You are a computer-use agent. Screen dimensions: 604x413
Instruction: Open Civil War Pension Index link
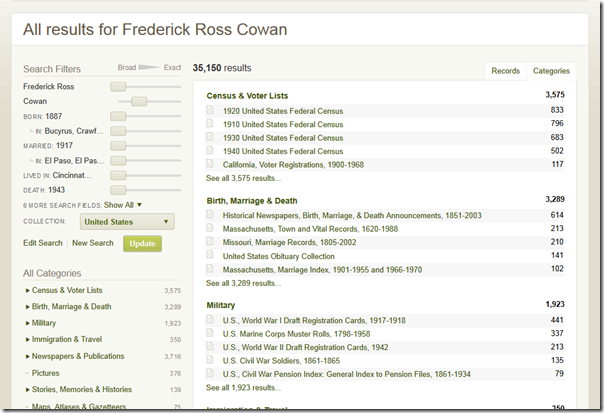(347, 374)
